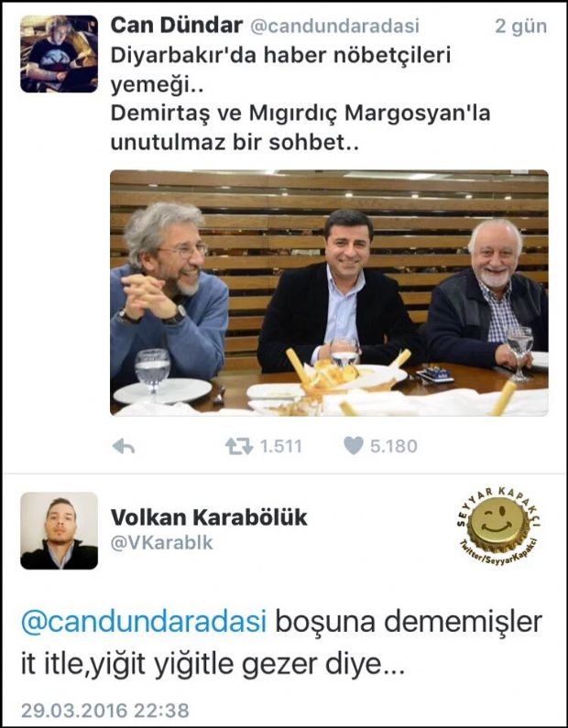The image size is (568, 728).
Task: Select the 'Demirtaş ve Mıgırdıç Margosyan'la' line
Action: pos(300,114)
